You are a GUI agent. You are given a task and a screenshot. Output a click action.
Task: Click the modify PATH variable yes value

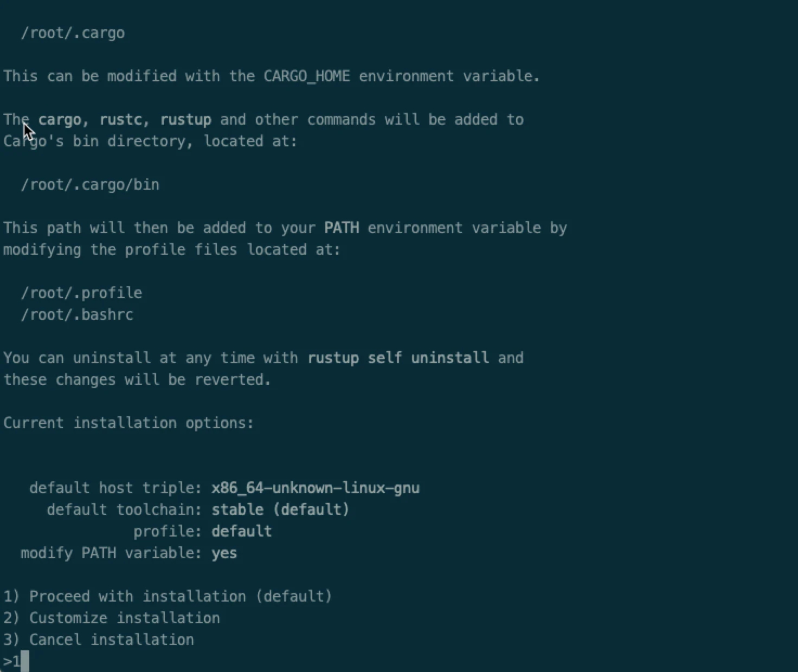[x=224, y=553]
